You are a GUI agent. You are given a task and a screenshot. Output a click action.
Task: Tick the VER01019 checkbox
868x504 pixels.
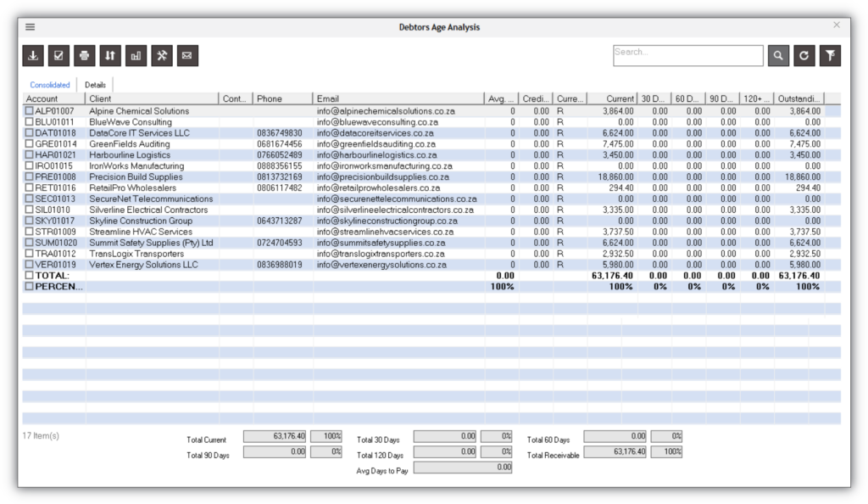29,265
